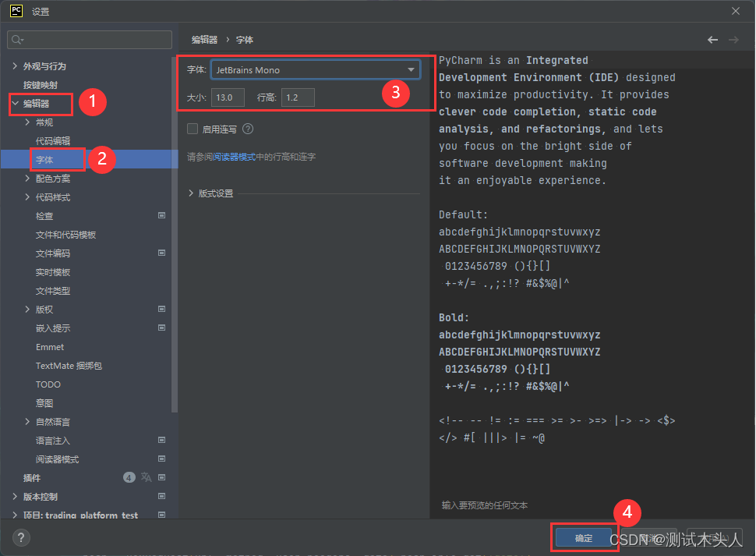Viewport: 756px width, 556px height.
Task: Open the 阅读器模式 hyperlink
Action: (235, 157)
